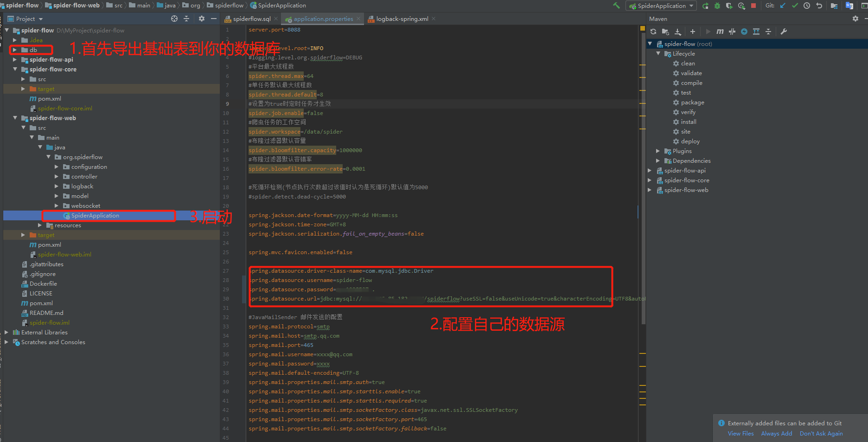Viewport: 868px width, 442px height.
Task: Collapse the spider-flow-core module
Action: pyautogui.click(x=15, y=69)
